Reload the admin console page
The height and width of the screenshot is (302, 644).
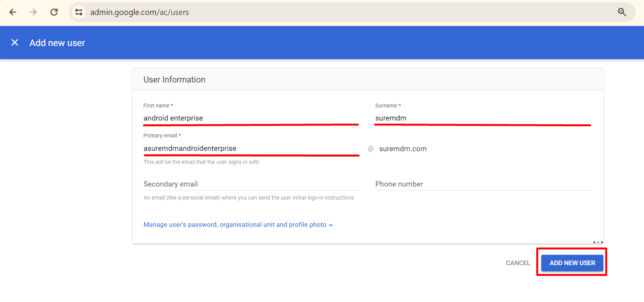pos(54,12)
